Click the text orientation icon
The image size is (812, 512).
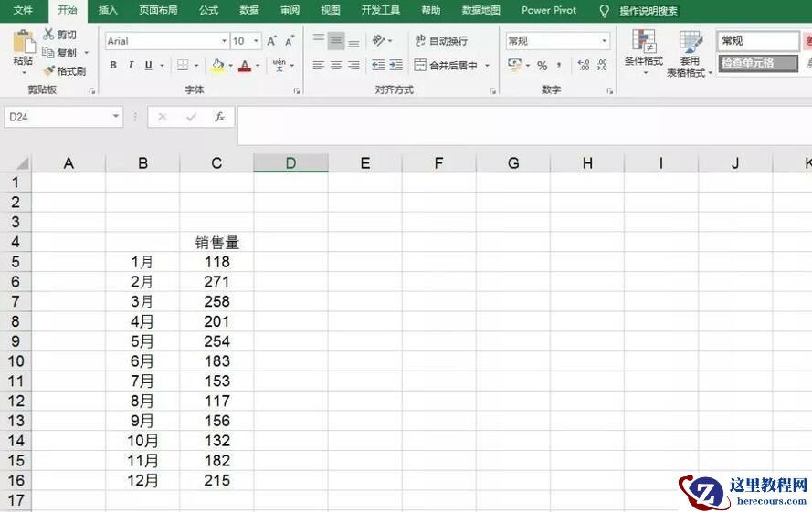coord(379,40)
